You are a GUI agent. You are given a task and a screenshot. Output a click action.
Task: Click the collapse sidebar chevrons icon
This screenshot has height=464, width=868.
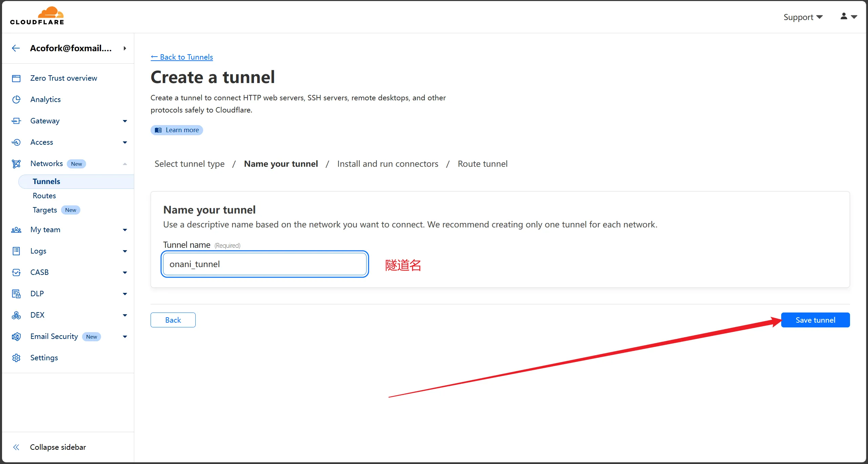[16, 447]
